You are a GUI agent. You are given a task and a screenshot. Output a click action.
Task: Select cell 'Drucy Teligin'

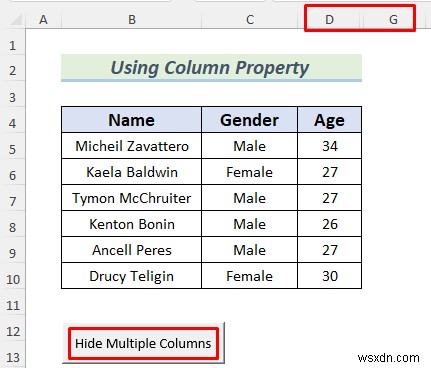click(132, 276)
